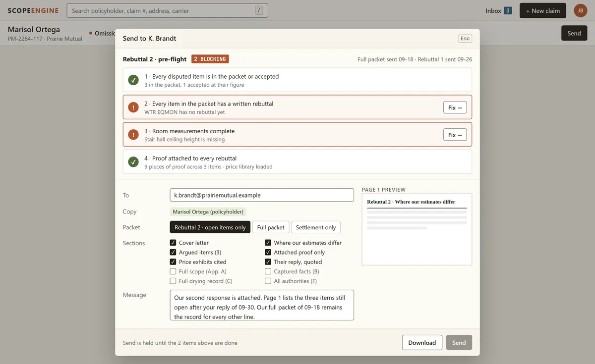Screen dimensions: 595x364
Task: Edit the Message text box
Action: pyautogui.click(x=262, y=305)
